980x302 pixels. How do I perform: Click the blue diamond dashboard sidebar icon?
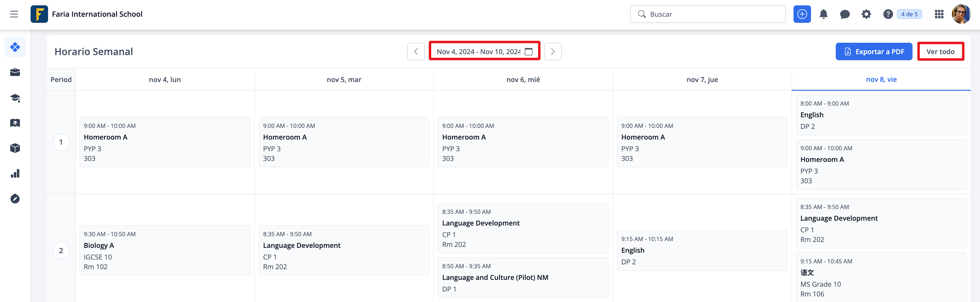tap(15, 47)
